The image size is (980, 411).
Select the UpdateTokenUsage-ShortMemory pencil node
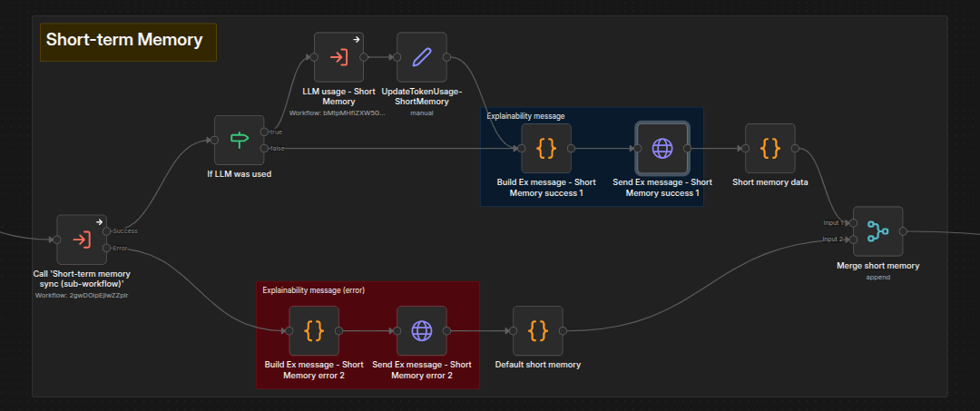pyautogui.click(x=422, y=57)
